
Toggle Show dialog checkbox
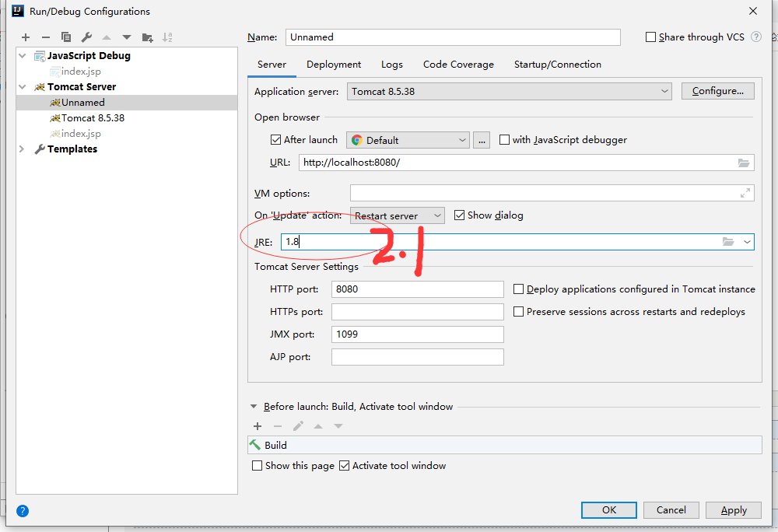pos(460,215)
